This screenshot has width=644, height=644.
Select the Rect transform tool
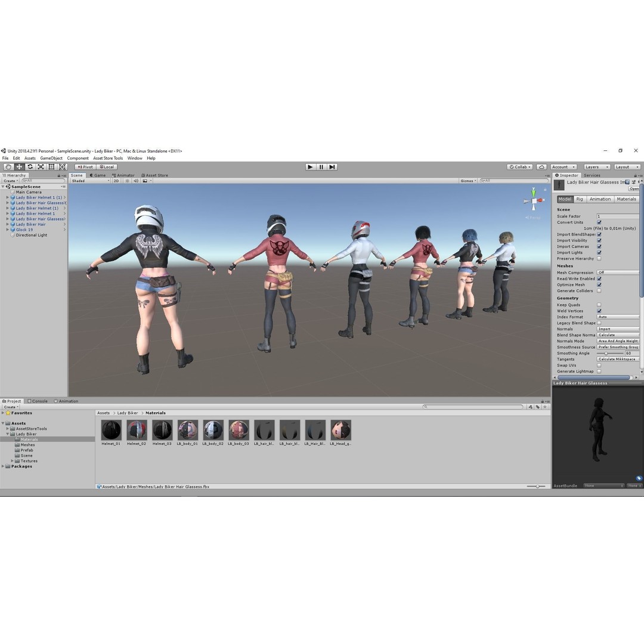51,167
